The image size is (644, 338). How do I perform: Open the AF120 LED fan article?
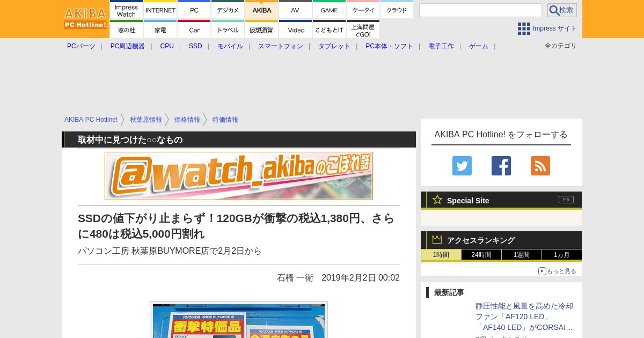coord(524,317)
